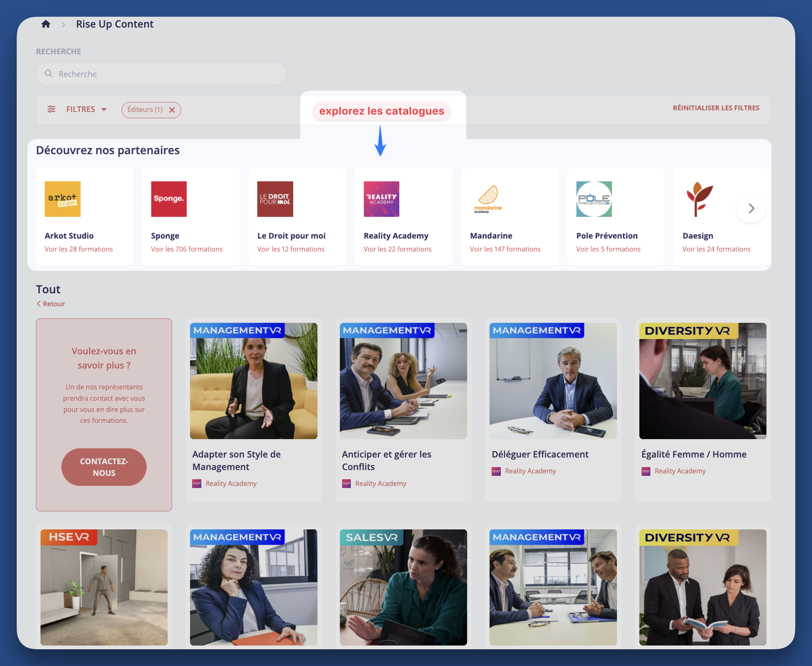The height and width of the screenshot is (666, 812).
Task: Click Anticiper et gérer les Conflits title
Action: (386, 460)
